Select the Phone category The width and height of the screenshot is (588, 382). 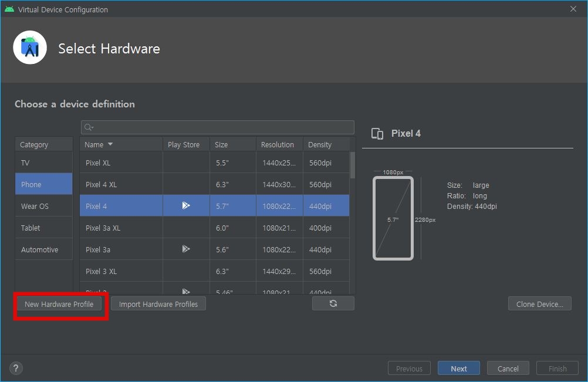(44, 184)
